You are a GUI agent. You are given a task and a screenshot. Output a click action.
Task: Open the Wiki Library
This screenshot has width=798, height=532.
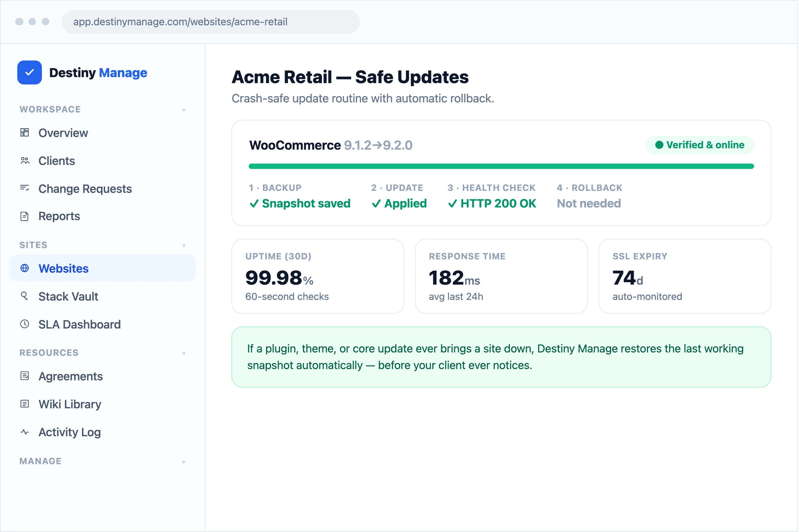[x=103, y=404]
